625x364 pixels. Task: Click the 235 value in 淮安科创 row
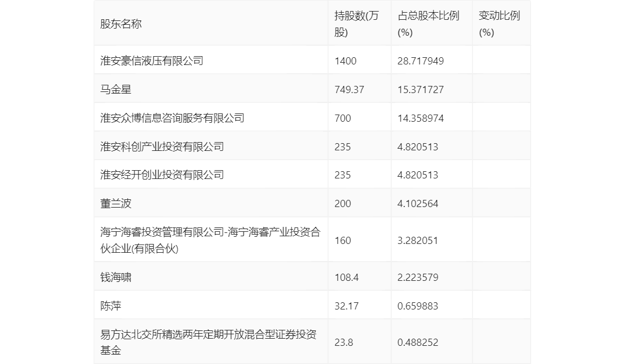pos(343,147)
